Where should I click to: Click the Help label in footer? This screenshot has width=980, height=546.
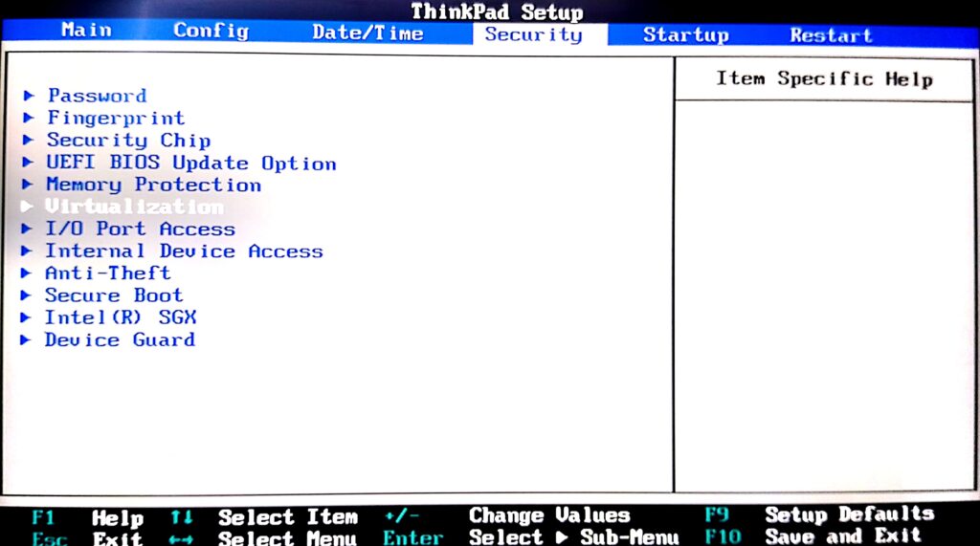118,518
